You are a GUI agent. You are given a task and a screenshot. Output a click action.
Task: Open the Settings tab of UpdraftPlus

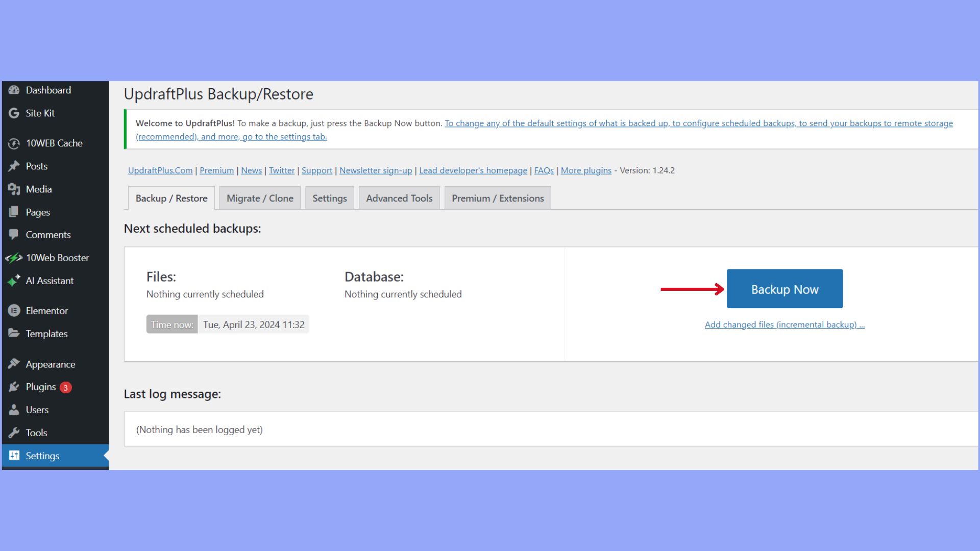[x=329, y=198]
